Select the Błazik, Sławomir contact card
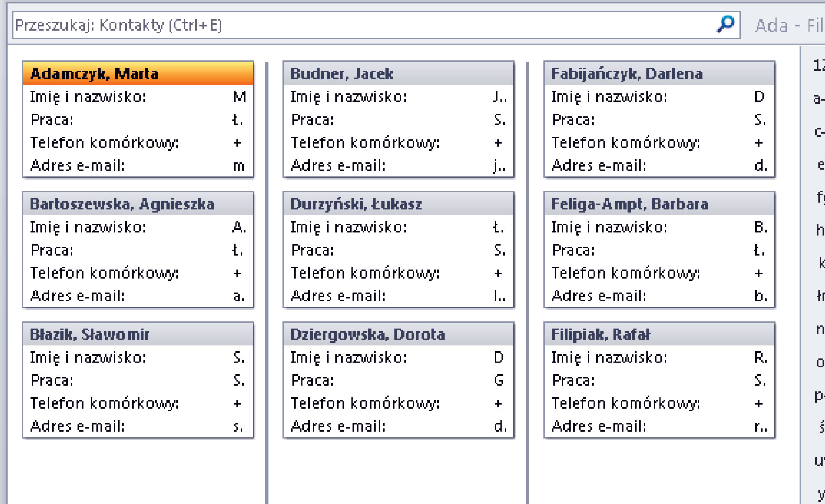 pyautogui.click(x=137, y=334)
